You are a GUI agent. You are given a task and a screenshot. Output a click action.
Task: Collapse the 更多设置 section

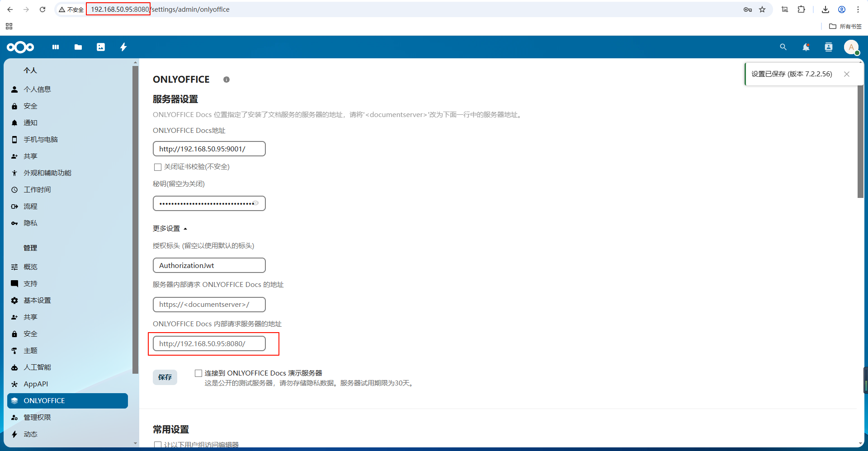170,228
